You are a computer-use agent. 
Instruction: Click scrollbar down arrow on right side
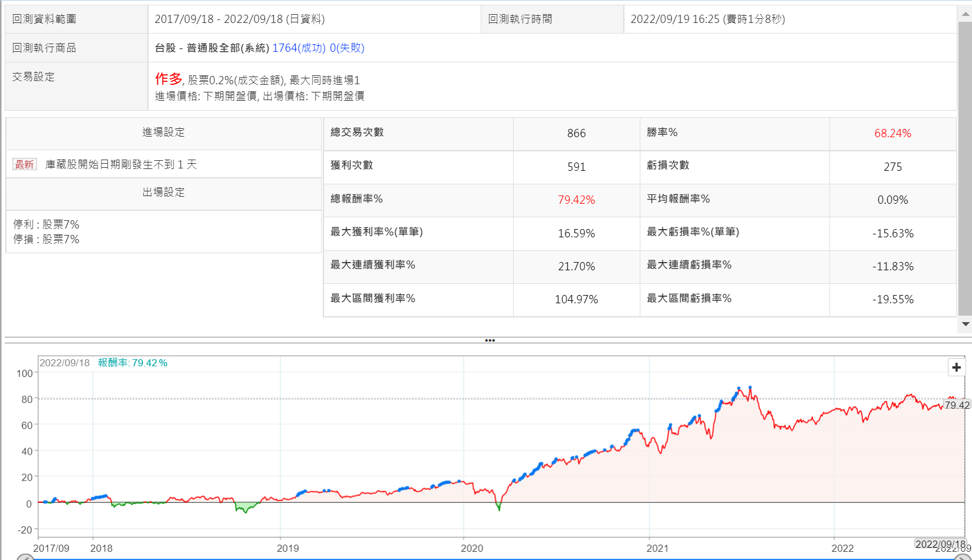[965, 324]
